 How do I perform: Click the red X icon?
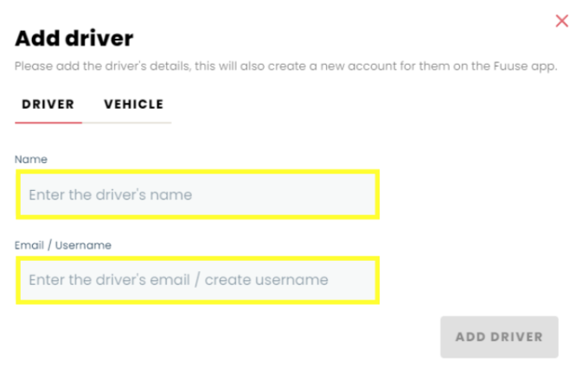562,21
